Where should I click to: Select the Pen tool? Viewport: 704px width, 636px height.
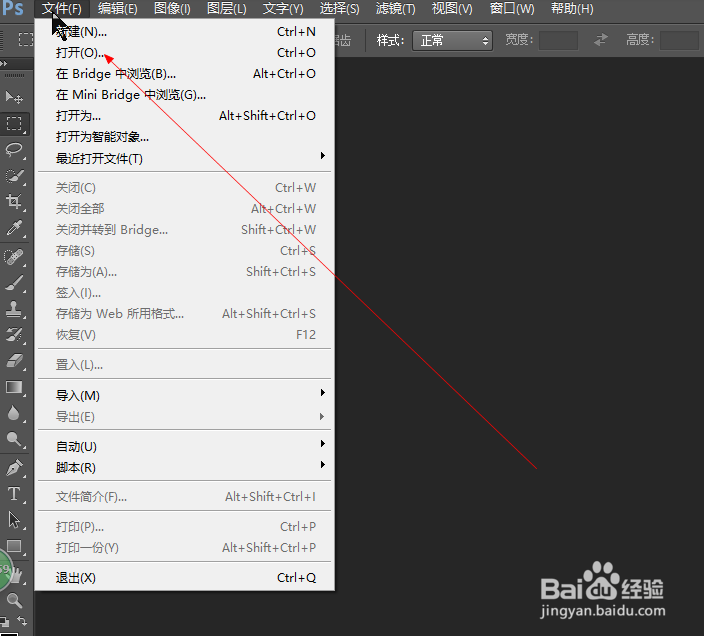point(14,468)
